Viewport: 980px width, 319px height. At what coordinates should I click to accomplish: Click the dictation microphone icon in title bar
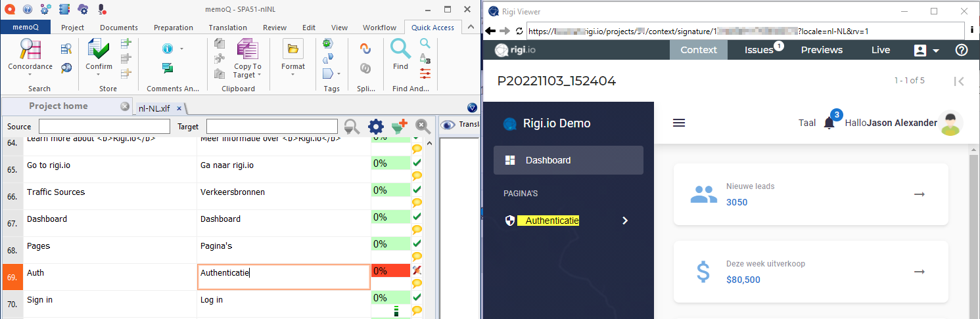pos(101,9)
